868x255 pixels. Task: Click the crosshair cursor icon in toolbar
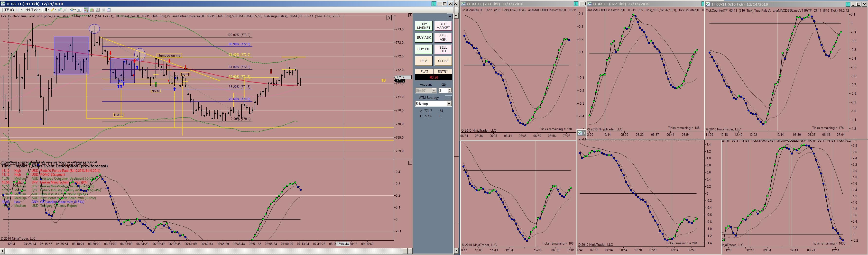point(73,10)
